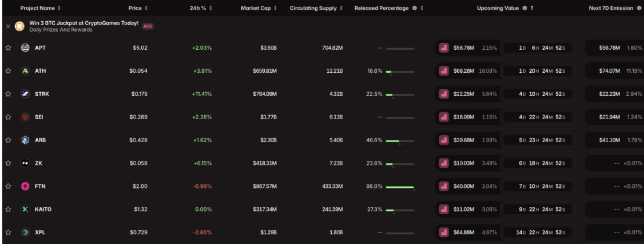Click the APT token logo icon

tap(25, 48)
